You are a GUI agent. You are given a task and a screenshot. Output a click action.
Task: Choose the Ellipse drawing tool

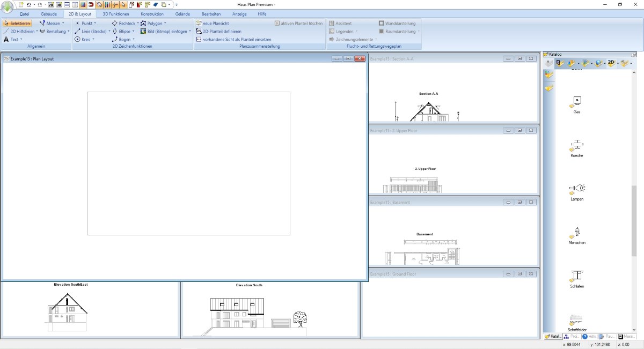[x=122, y=31]
